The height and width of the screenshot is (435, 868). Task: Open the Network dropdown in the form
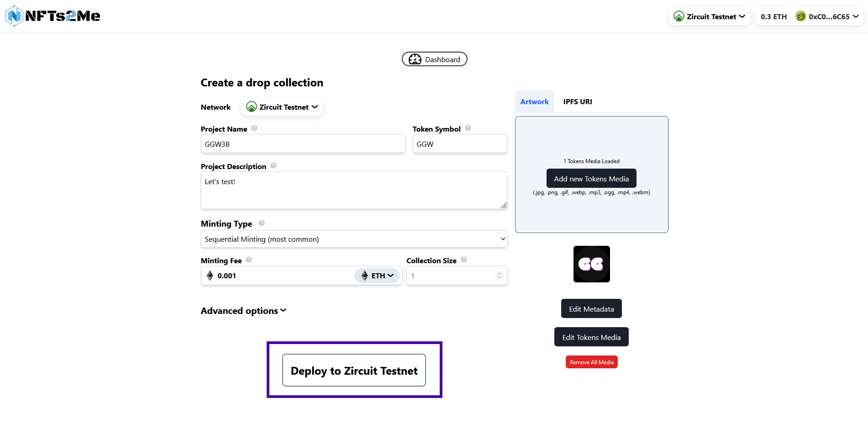pyautogui.click(x=282, y=107)
